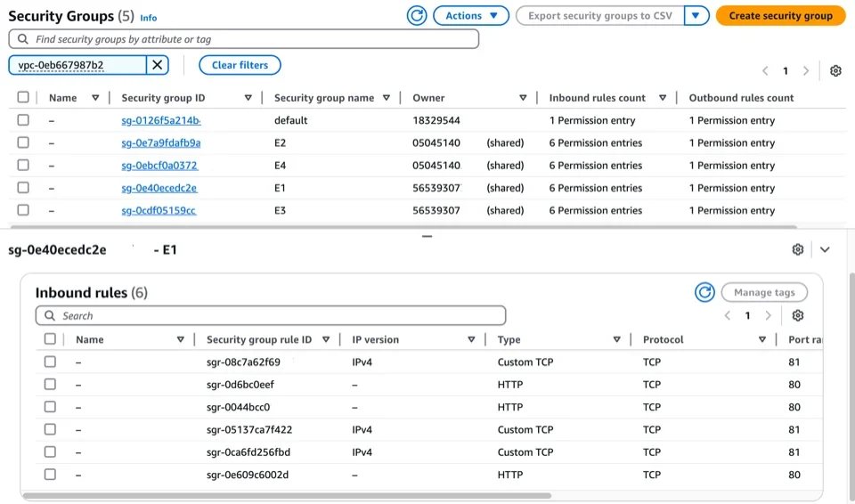
Task: Click the Protocol column header in inbound rules
Action: point(663,340)
